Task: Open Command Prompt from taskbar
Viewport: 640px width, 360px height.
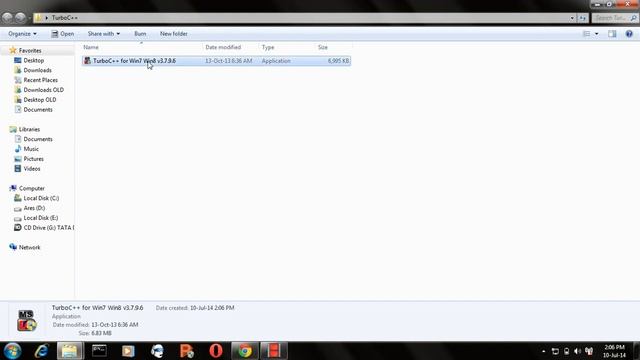Action: [99, 351]
